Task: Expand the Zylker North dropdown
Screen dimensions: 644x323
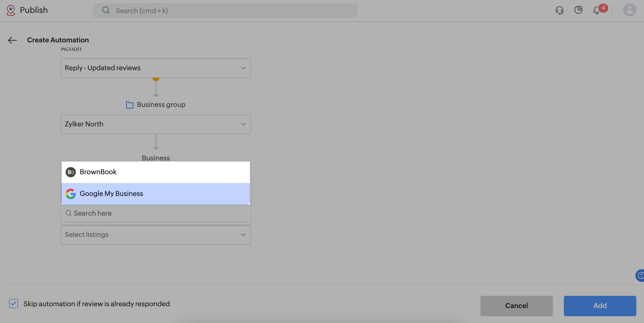Action: pyautogui.click(x=156, y=124)
